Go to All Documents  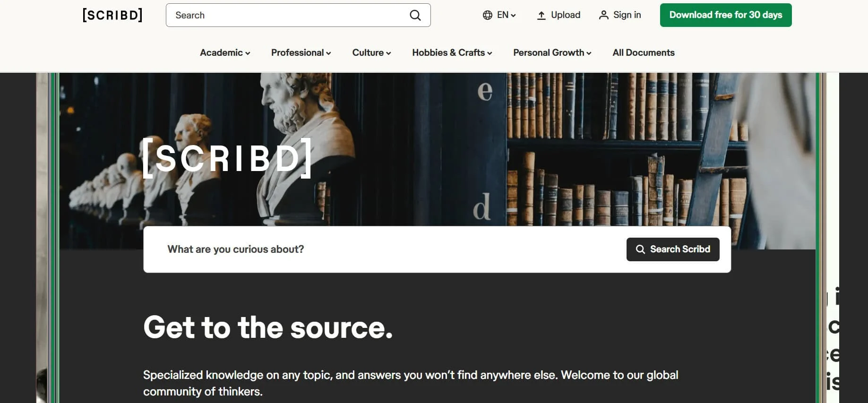click(644, 52)
